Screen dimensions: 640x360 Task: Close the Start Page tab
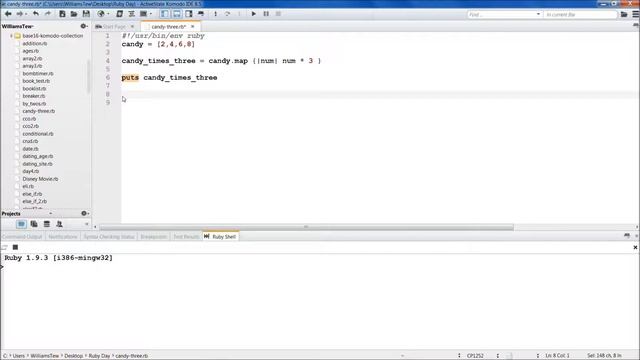tap(132, 27)
